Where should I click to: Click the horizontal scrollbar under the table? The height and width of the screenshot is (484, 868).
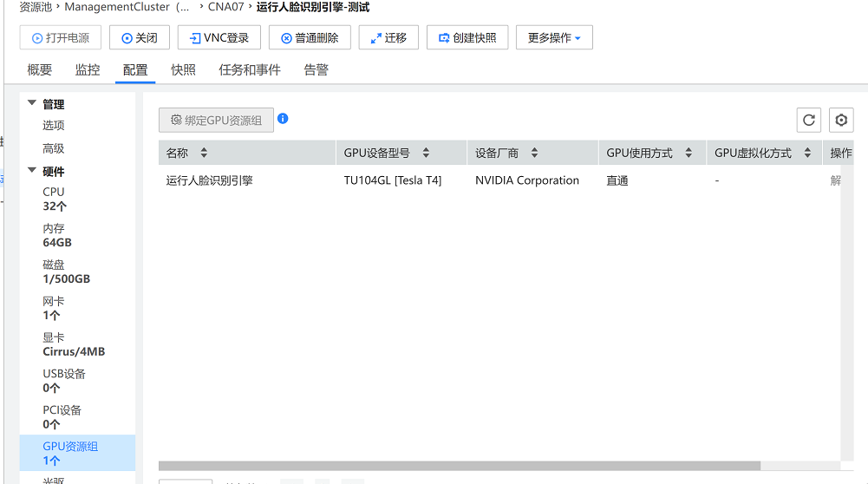460,466
